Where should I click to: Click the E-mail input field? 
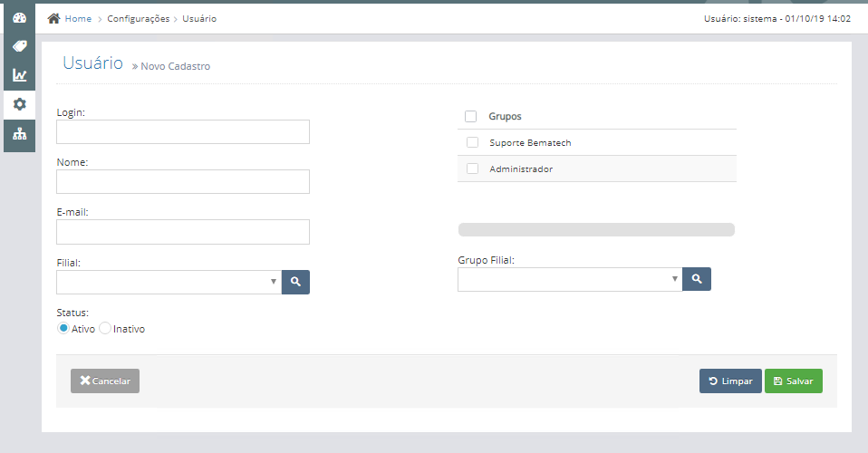pyautogui.click(x=183, y=232)
